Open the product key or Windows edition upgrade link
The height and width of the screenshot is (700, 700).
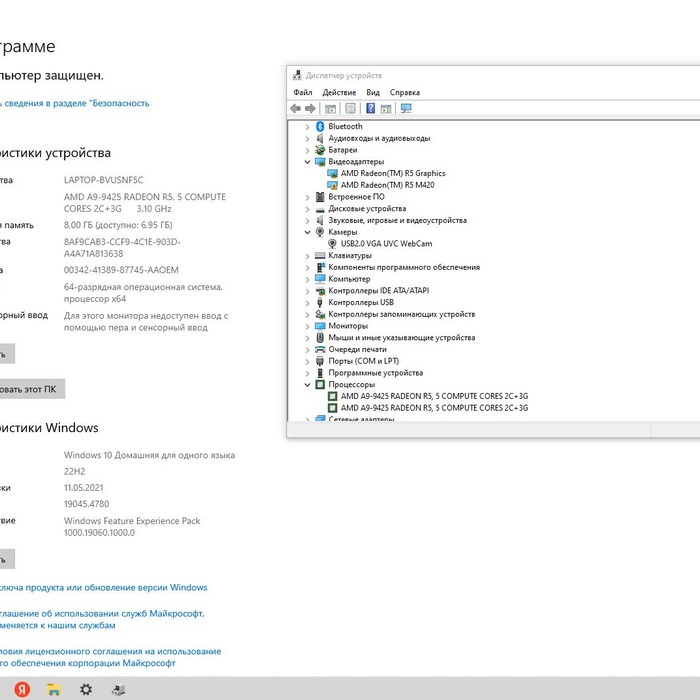pos(103,588)
